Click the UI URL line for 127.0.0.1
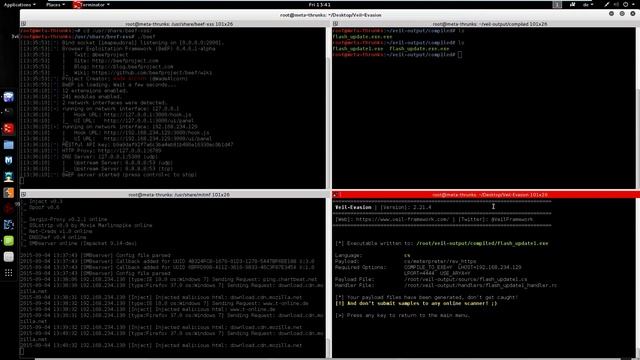 click(107, 121)
